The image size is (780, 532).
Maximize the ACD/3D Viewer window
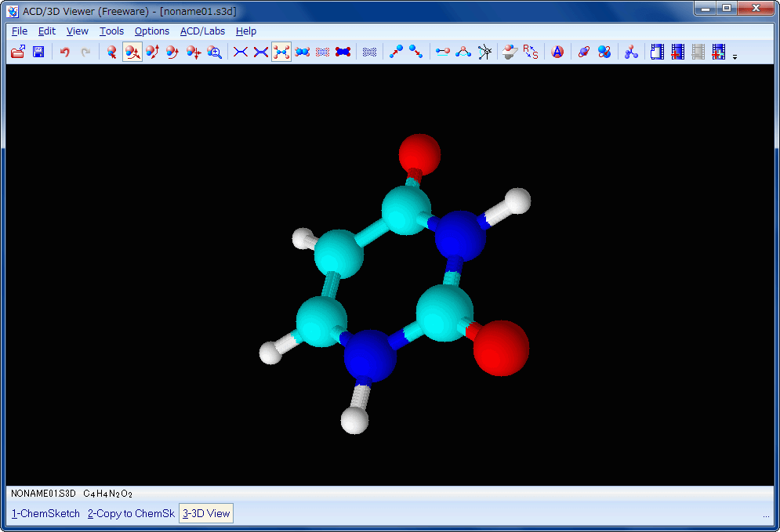727,9
